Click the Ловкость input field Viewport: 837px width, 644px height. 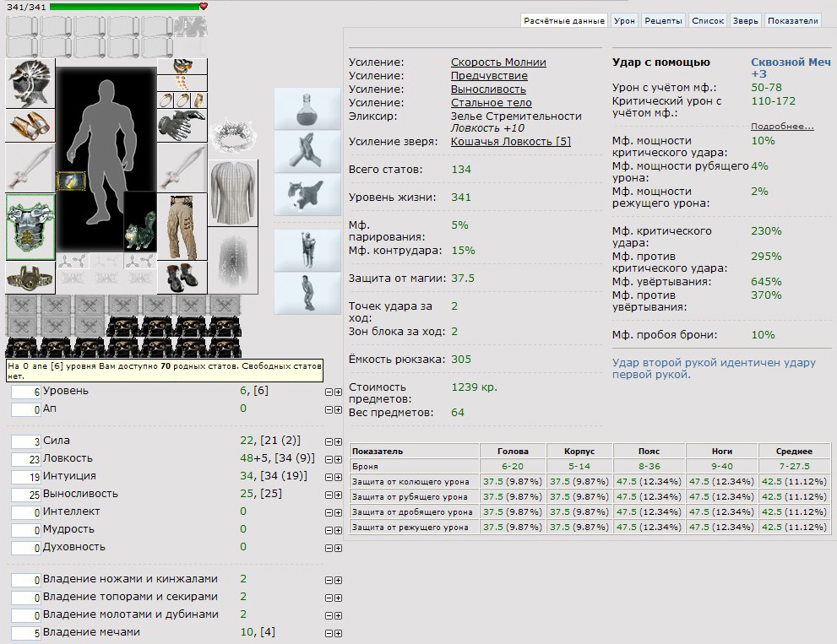(26, 459)
